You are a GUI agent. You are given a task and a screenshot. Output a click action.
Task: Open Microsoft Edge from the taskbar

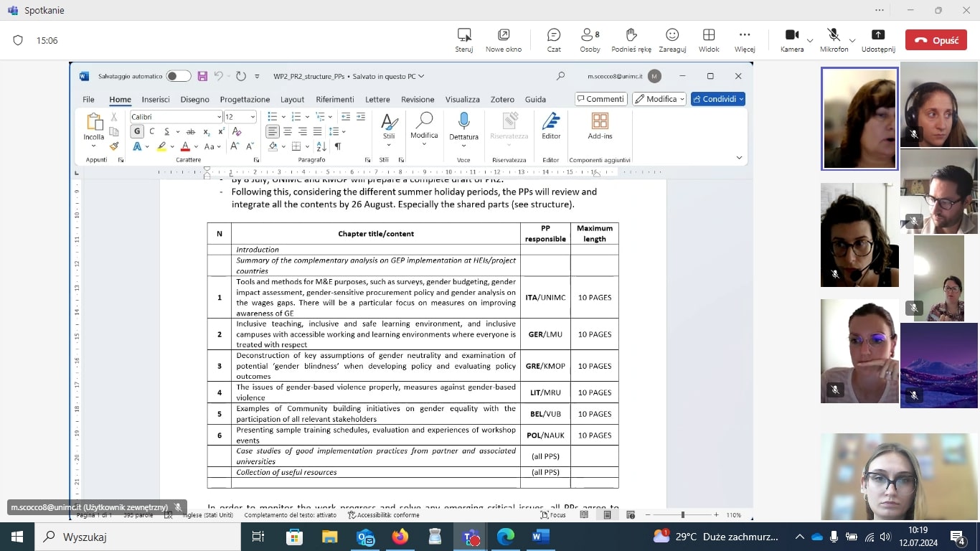(x=506, y=537)
